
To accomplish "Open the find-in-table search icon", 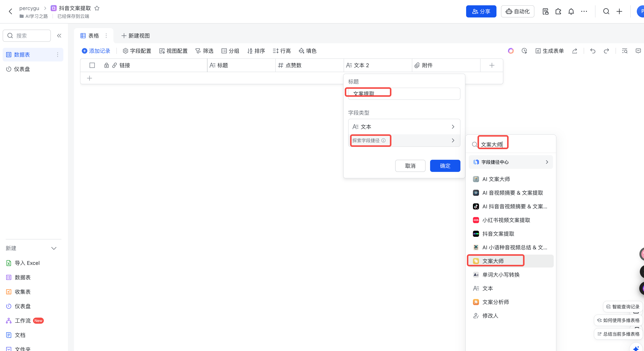I will coord(624,51).
